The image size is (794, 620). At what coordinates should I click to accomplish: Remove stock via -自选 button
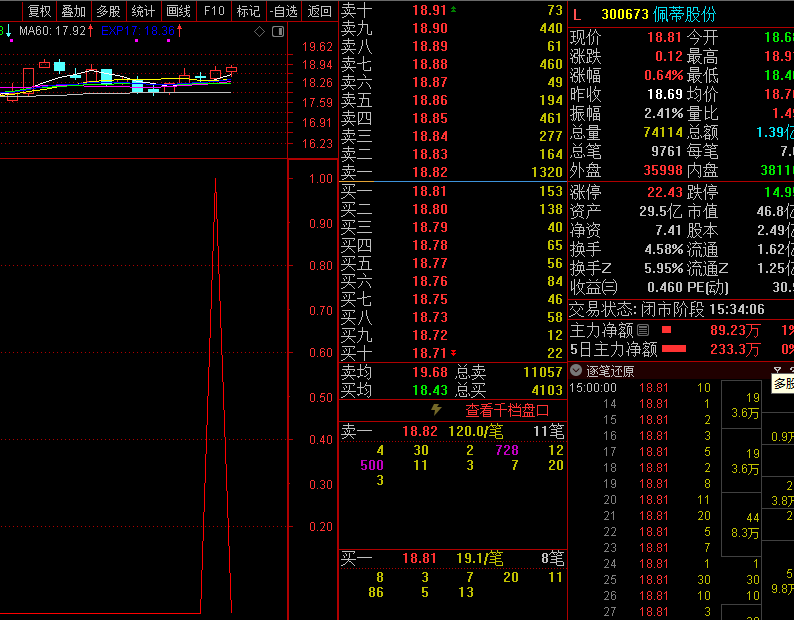tap(284, 11)
